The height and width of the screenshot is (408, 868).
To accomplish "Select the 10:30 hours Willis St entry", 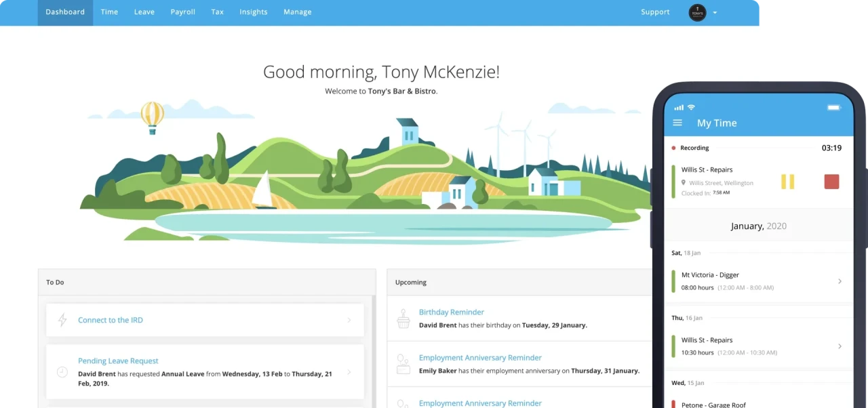I will 758,346.
